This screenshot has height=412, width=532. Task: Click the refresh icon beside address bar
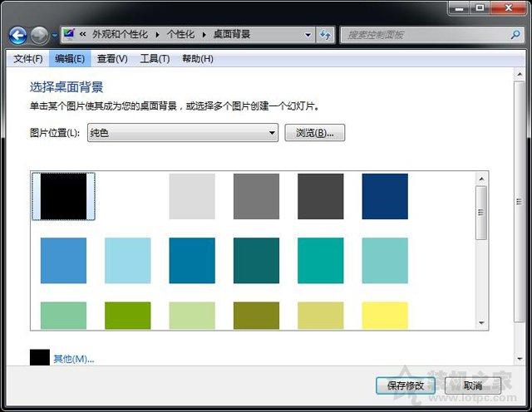[x=325, y=35]
